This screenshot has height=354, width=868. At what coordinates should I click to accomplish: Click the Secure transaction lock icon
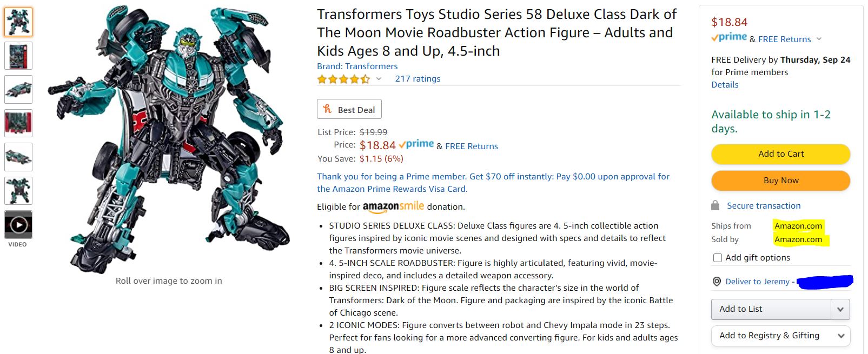pyautogui.click(x=715, y=205)
